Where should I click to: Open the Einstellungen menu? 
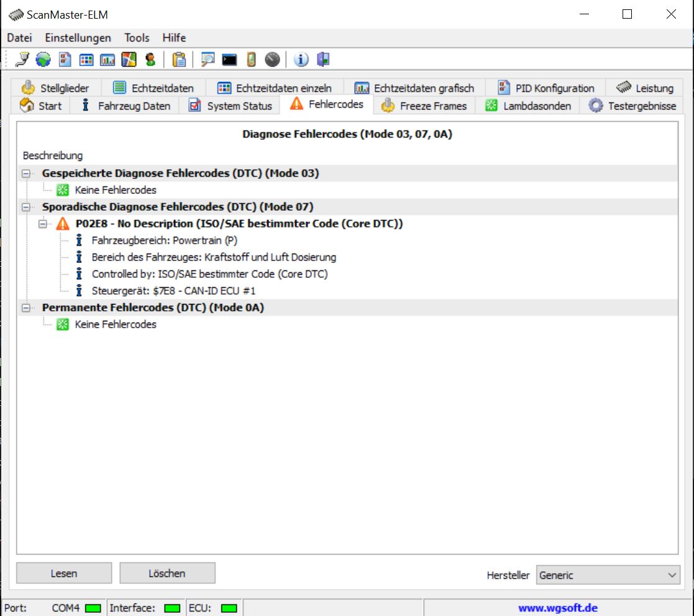click(78, 38)
